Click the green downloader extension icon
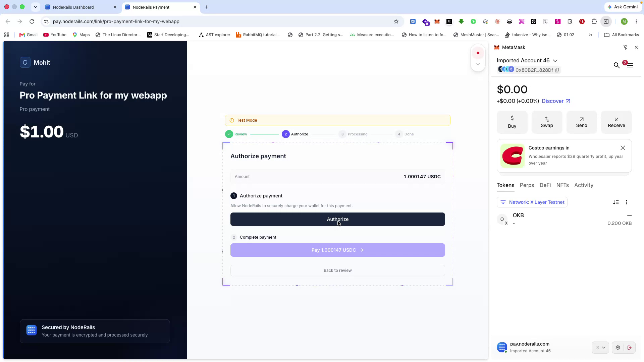 [461, 21]
